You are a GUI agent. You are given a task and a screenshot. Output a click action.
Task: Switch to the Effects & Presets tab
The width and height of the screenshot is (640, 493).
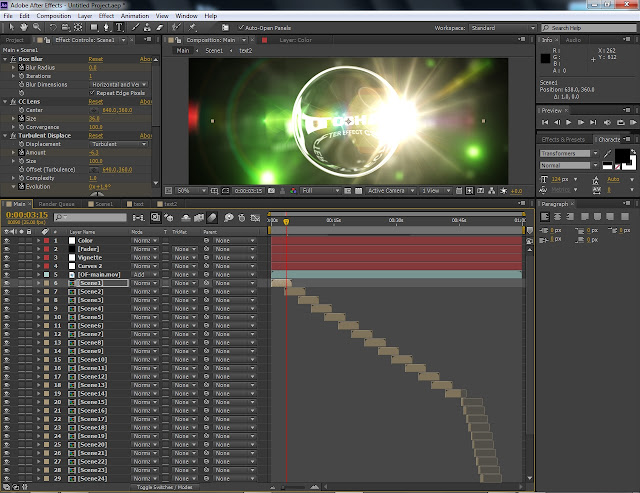coord(563,140)
